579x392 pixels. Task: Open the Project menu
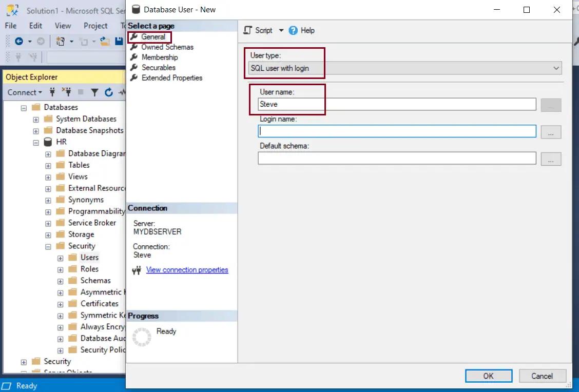click(95, 25)
